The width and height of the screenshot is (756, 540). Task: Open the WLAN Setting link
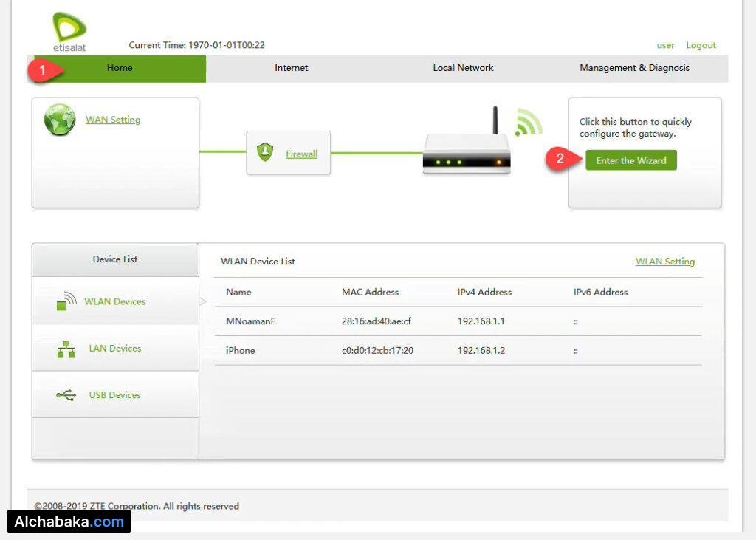click(664, 261)
